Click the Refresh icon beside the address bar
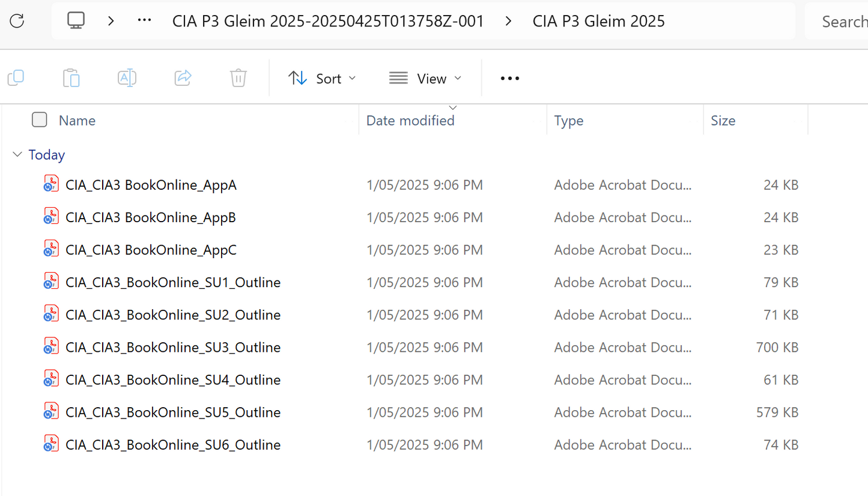The height and width of the screenshot is (496, 868). [17, 20]
